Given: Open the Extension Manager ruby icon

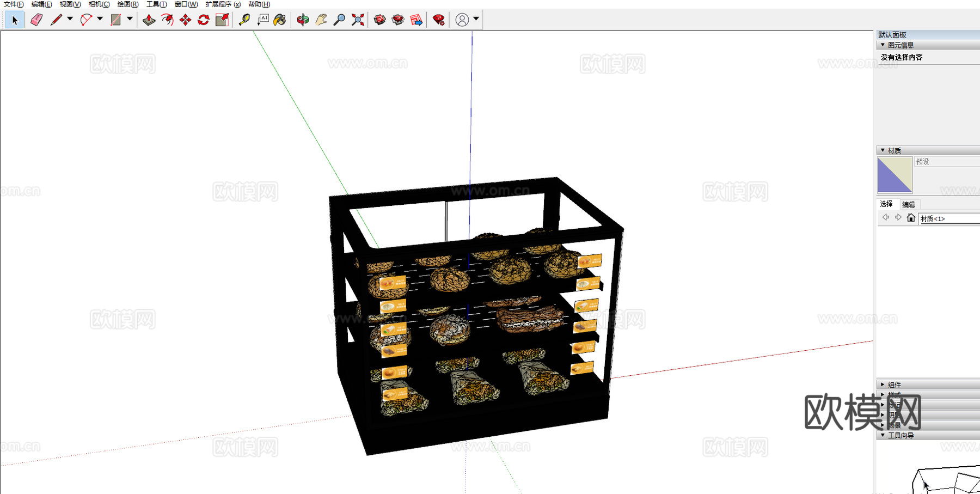Looking at the screenshot, I should coord(439,20).
